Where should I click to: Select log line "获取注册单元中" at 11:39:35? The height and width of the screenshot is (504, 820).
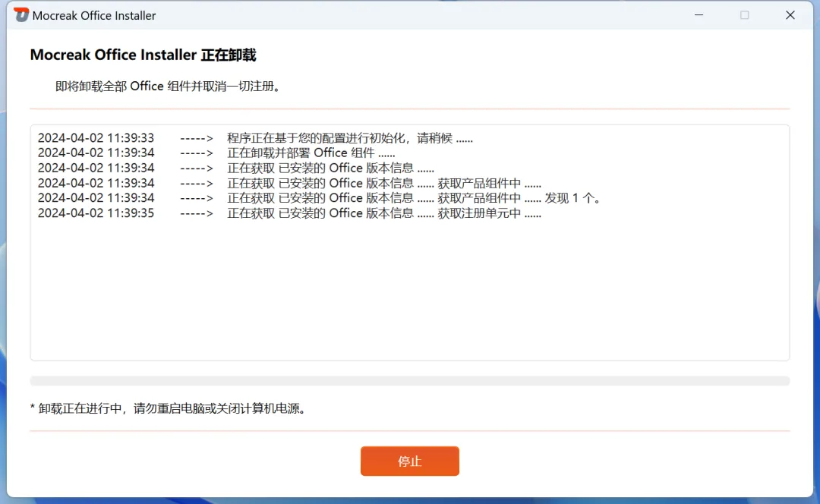pyautogui.click(x=289, y=213)
